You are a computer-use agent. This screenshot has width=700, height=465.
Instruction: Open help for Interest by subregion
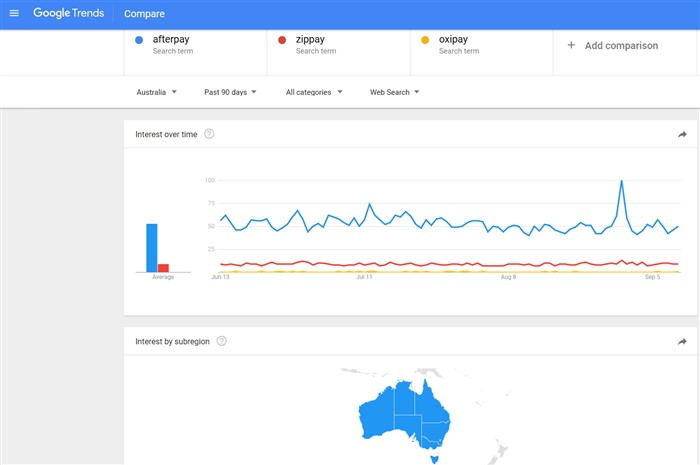pos(221,341)
